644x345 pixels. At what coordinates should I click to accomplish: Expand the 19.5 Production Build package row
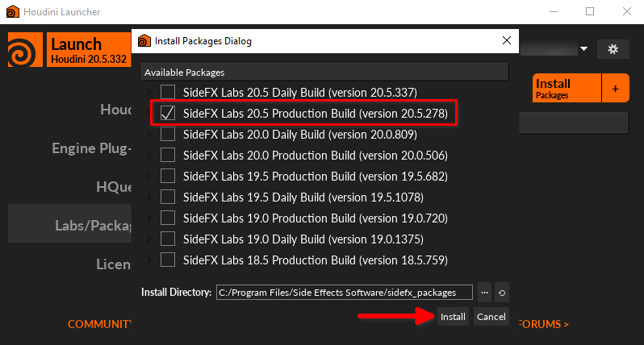148,176
